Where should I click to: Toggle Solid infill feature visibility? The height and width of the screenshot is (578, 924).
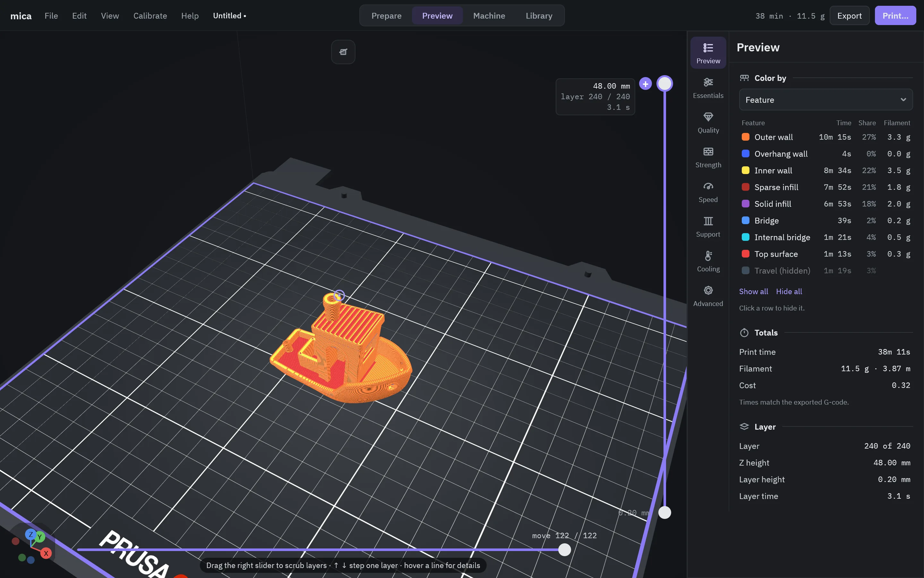tap(826, 204)
